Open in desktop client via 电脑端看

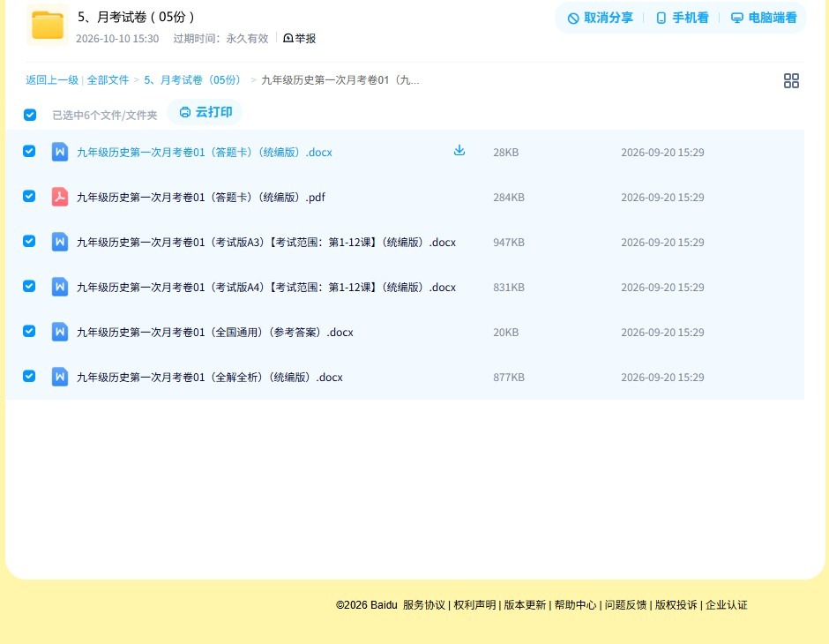[x=764, y=18]
